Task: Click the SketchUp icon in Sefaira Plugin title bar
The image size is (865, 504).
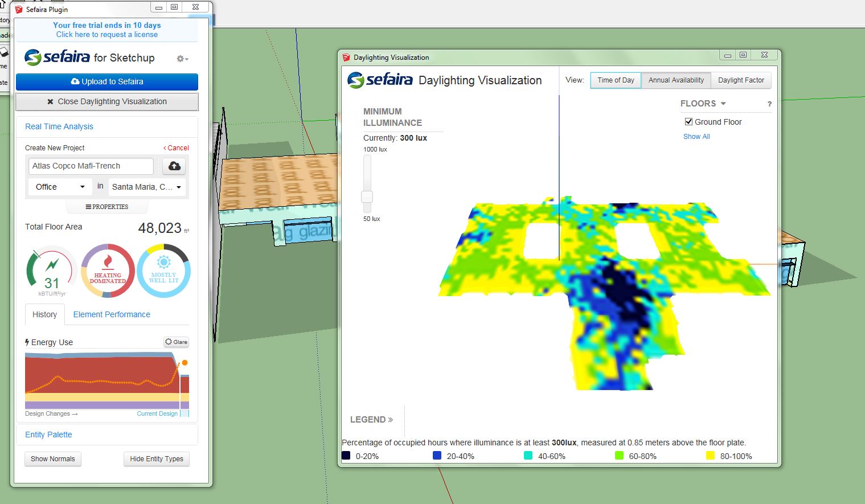Action: [x=19, y=9]
